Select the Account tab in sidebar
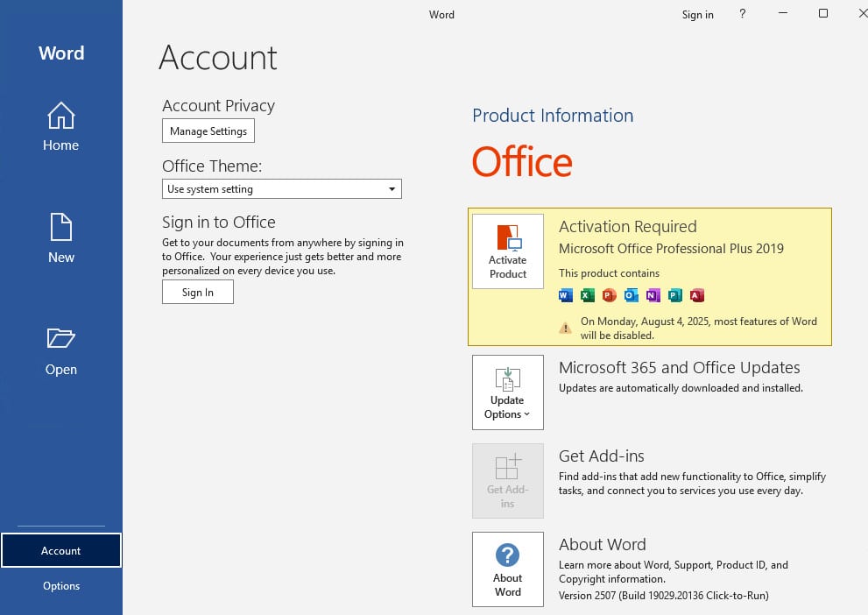Viewport: 868px width, 615px height. [61, 550]
